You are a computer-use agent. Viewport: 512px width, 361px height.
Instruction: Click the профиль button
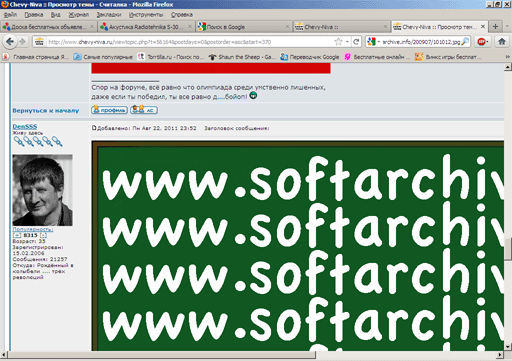[109, 110]
